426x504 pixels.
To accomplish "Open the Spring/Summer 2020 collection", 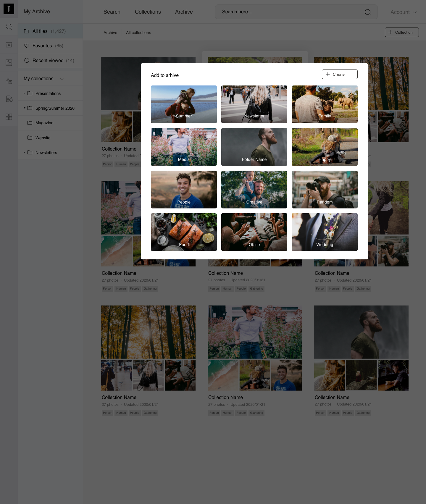I will (x=50, y=108).
